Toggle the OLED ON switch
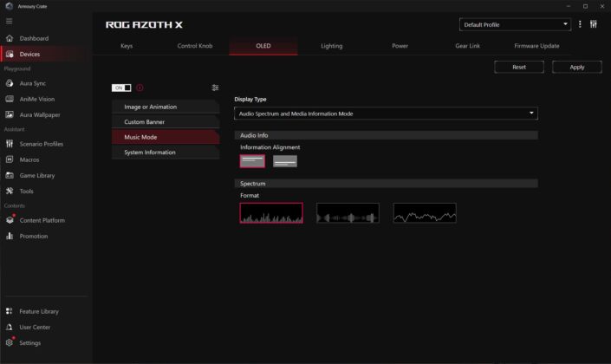The width and height of the screenshot is (611, 364). [x=121, y=88]
